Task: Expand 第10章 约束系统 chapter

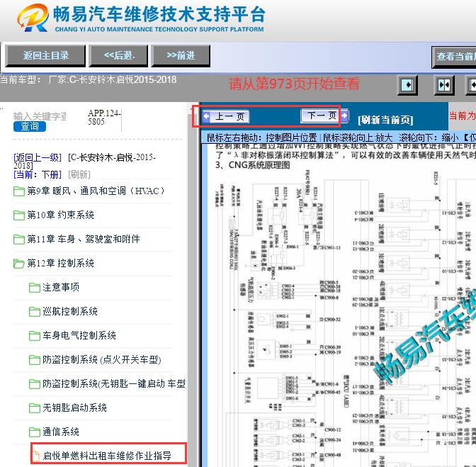Action: tap(60, 215)
